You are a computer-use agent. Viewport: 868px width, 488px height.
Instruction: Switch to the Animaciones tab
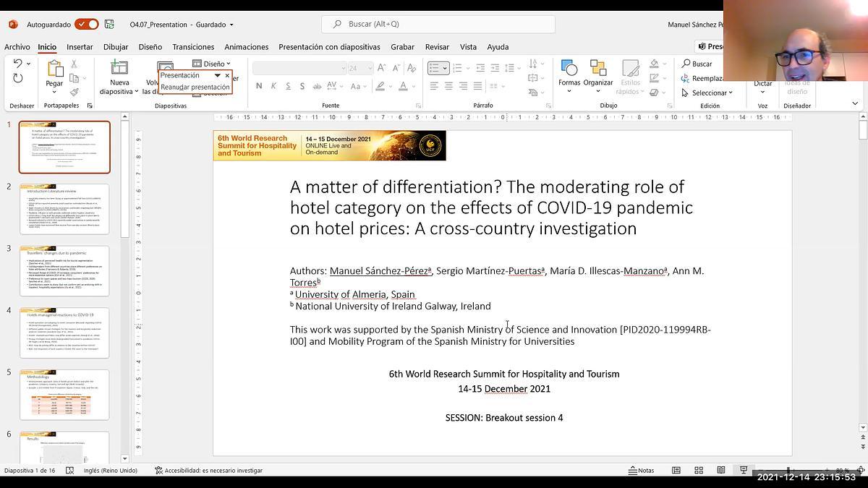pos(246,47)
